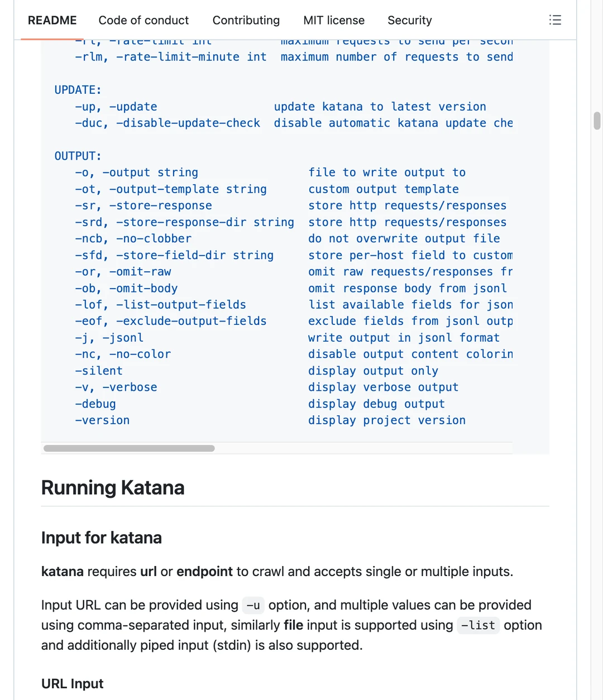Open the Code of conduct tab
Screen dimensions: 603x700
pyautogui.click(x=143, y=20)
